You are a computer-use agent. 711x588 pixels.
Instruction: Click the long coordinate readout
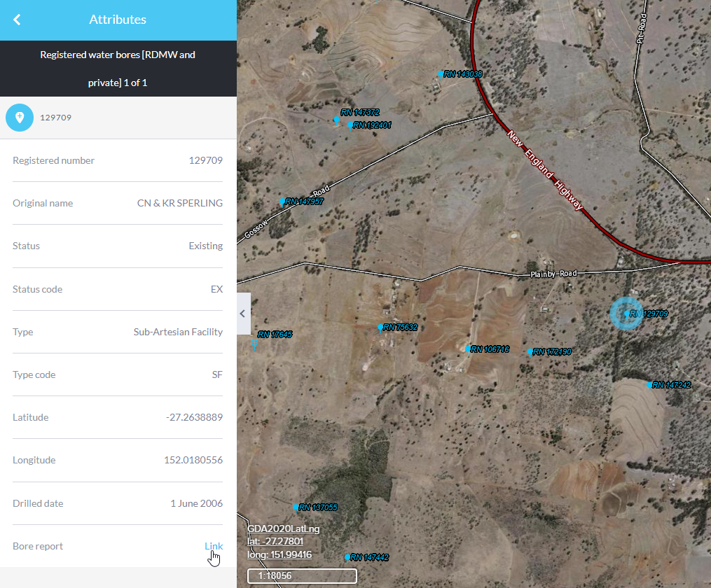click(279, 555)
